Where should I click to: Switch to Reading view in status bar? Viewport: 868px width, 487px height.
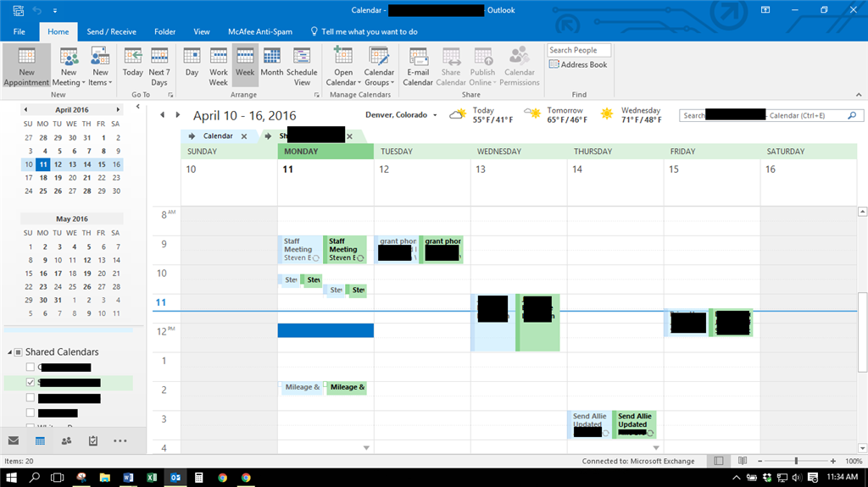click(743, 461)
